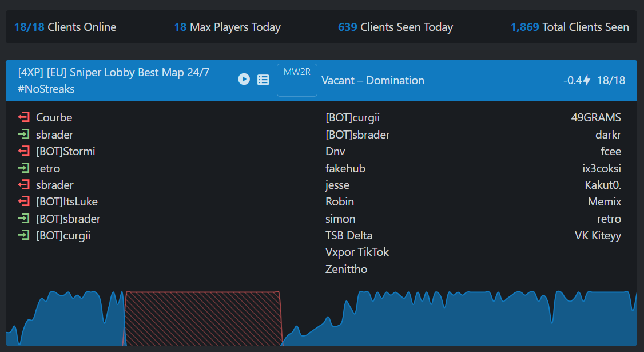This screenshot has width=644, height=352.
Task: Click the play/connect icon in server header
Action: [x=244, y=79]
